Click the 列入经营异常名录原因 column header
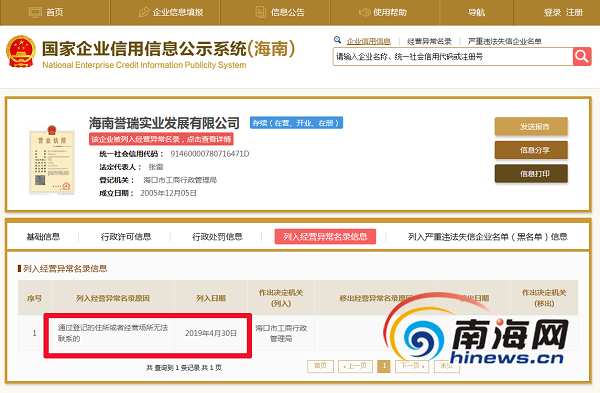600x393 pixels. pyautogui.click(x=113, y=298)
